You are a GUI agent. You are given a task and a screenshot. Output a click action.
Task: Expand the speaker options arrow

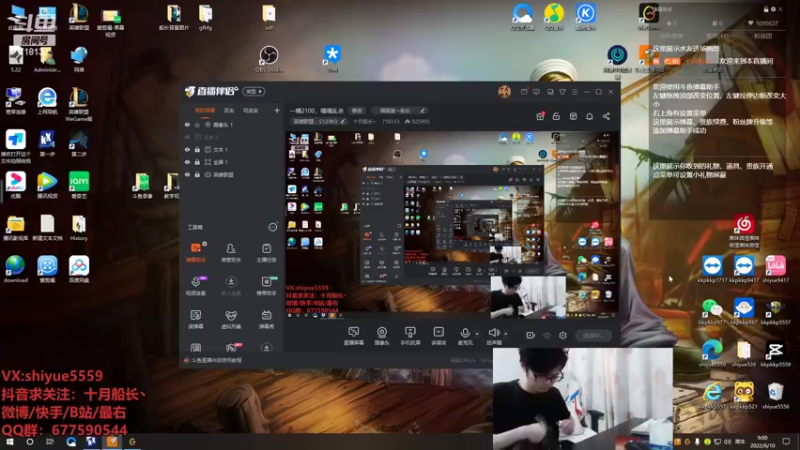click(506, 334)
